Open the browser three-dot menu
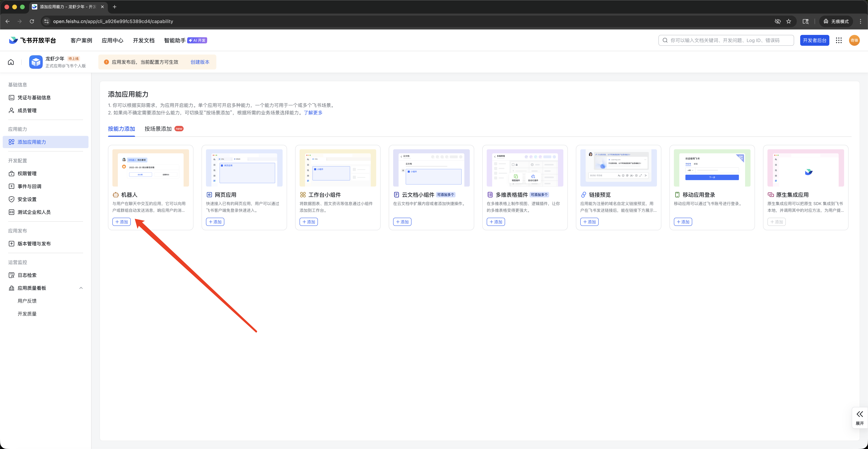 click(860, 21)
